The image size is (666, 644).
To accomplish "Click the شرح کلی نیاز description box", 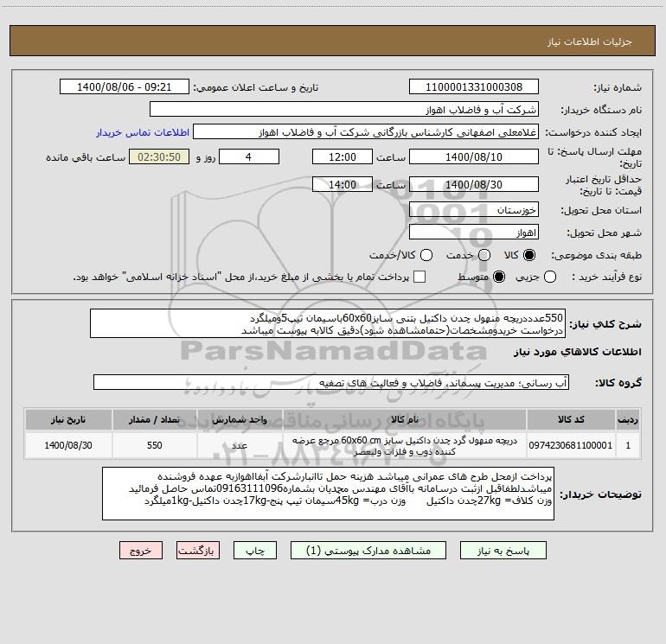I will point(328,323).
